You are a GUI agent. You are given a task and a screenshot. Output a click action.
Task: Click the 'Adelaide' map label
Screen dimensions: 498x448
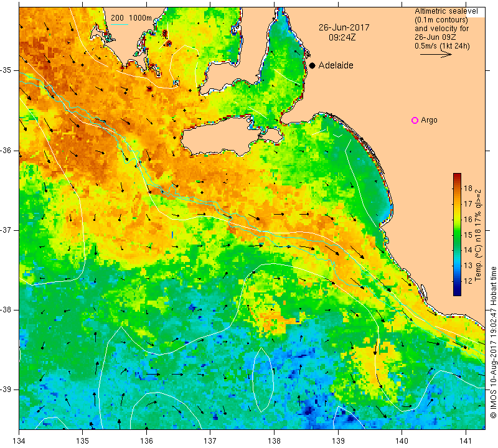click(336, 65)
